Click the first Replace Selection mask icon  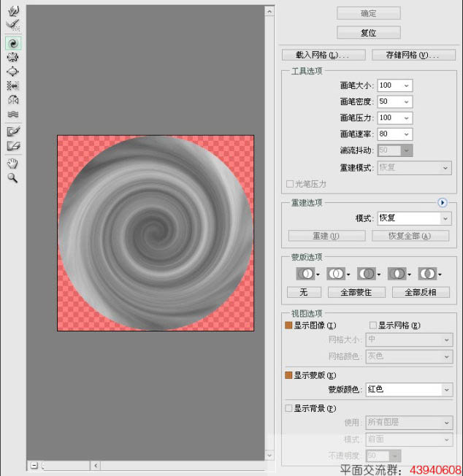[x=305, y=274]
